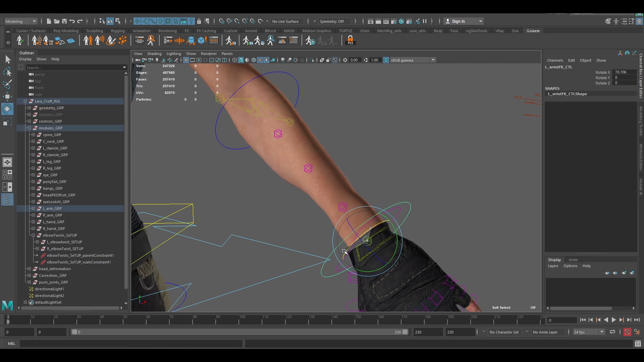Toggle playback loop mode
The width and height of the screenshot is (644, 362).
pos(612,332)
